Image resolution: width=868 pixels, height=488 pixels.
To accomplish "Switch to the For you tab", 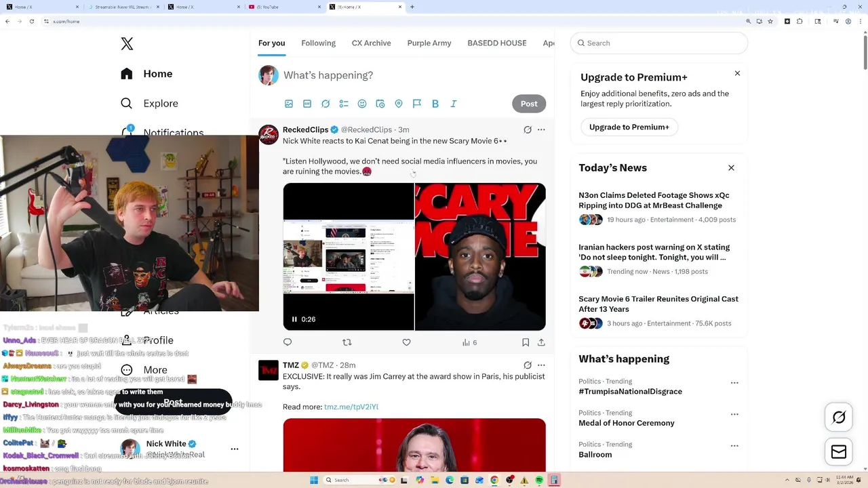I will [271, 43].
